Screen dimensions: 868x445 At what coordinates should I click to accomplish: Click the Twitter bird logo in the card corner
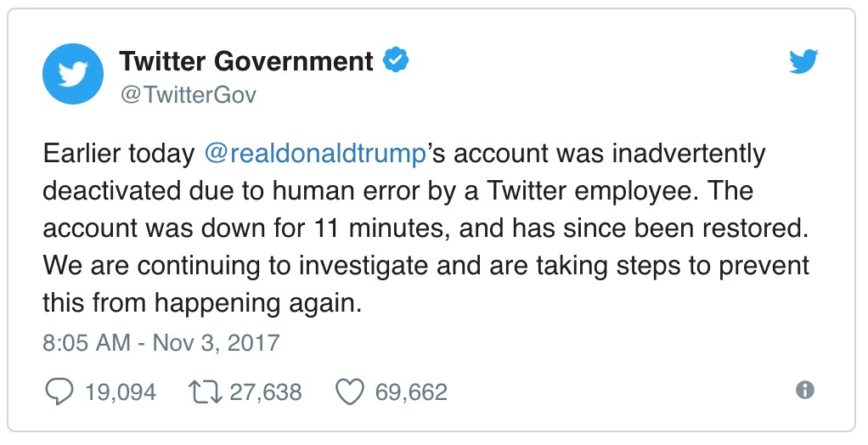coord(803,60)
